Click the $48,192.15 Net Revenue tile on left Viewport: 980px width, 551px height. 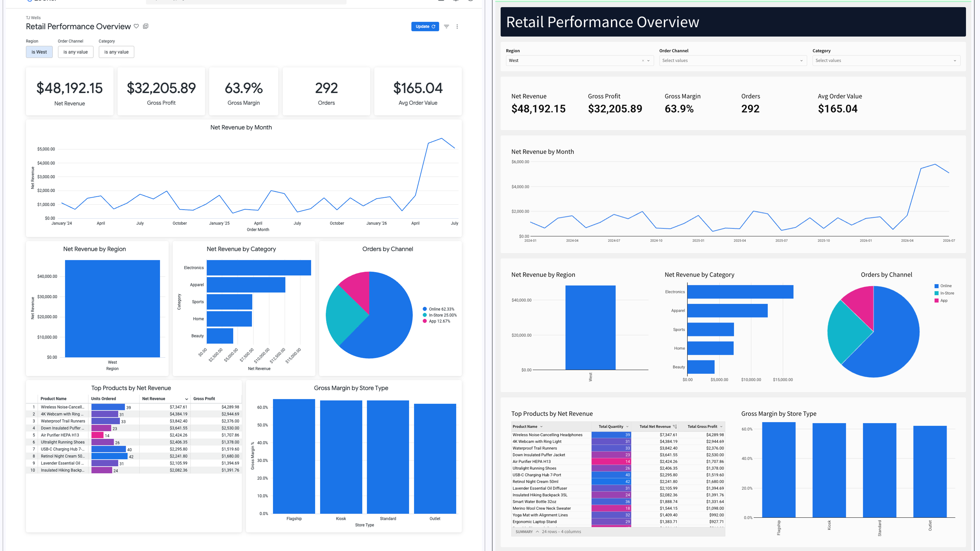point(70,91)
